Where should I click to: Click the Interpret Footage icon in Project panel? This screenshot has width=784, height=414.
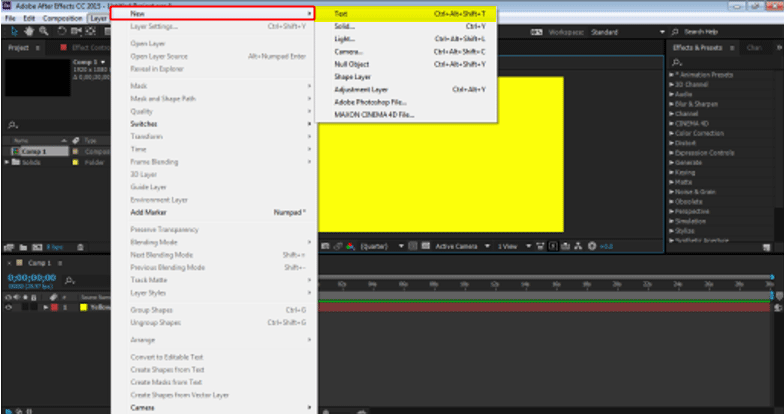[8, 247]
